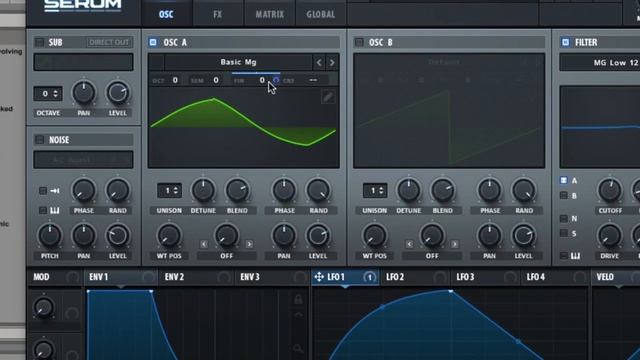Adjust the OSC A rand knob
The width and height of the screenshot is (640, 360).
coord(318,191)
